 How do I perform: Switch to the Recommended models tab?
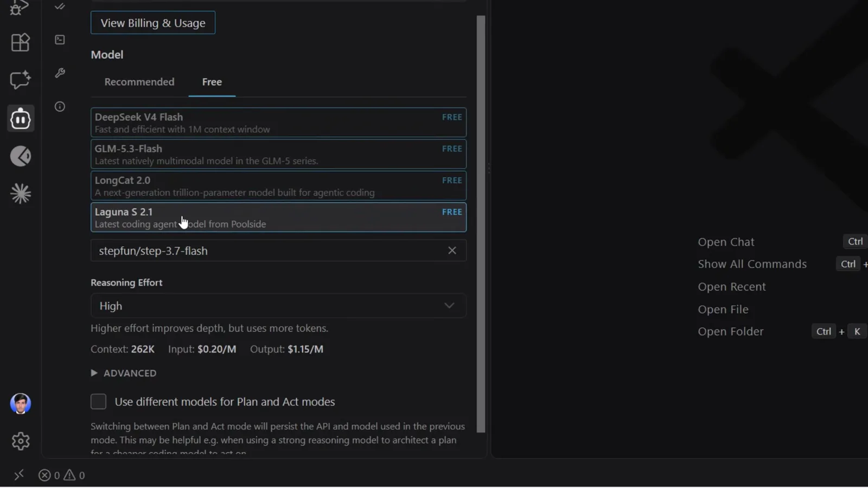139,82
